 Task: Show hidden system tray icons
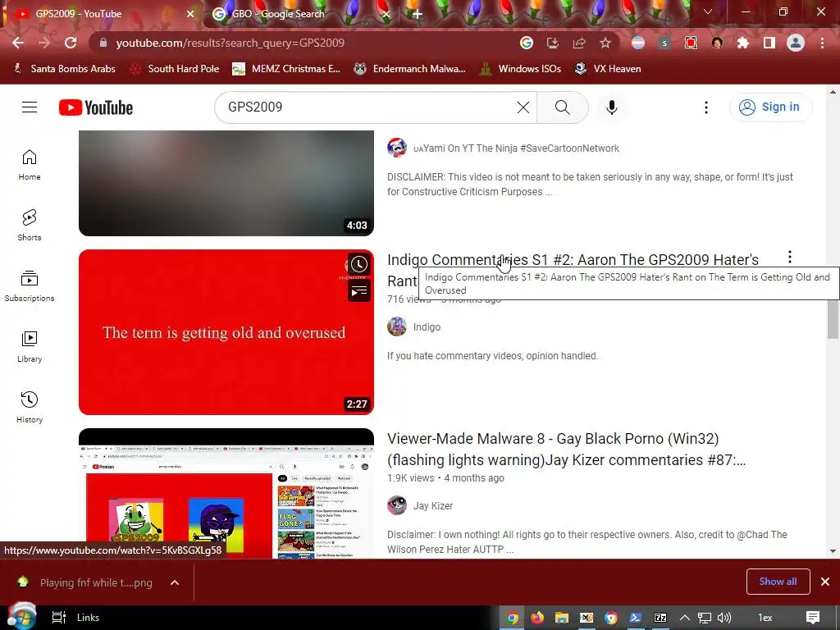tap(685, 618)
